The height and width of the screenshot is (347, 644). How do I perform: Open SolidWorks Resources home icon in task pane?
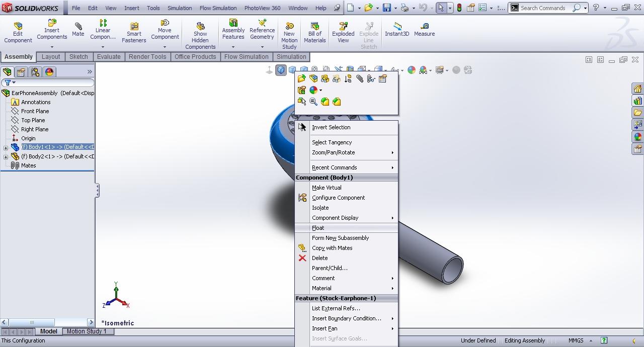[x=638, y=89]
